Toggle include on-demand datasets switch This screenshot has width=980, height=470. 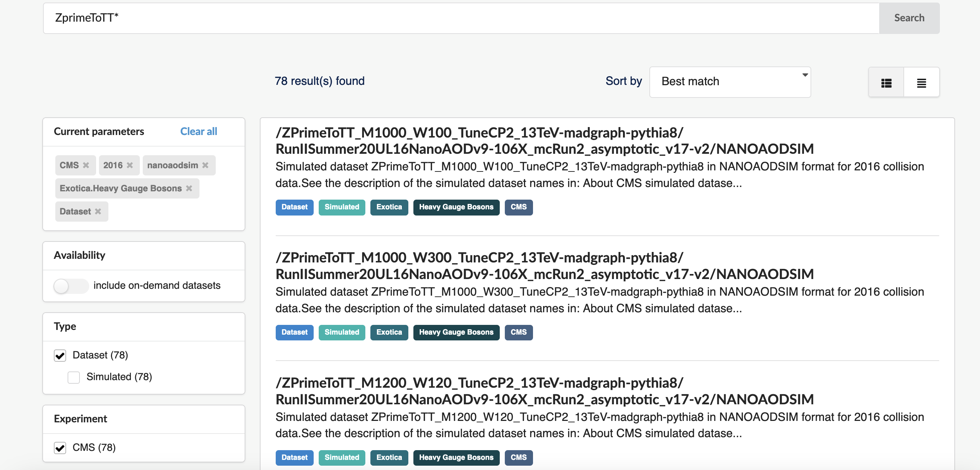(x=71, y=286)
